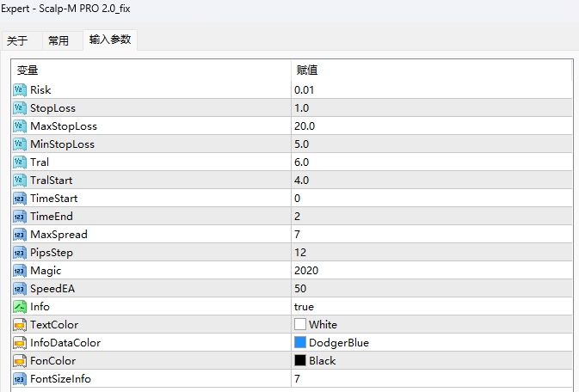Select the 输入参数 tab
The width and height of the screenshot is (579, 392).
point(110,40)
